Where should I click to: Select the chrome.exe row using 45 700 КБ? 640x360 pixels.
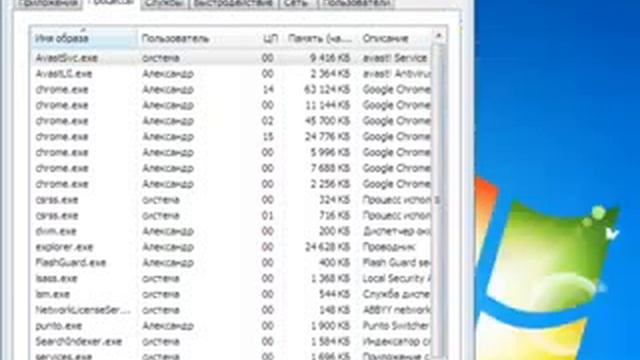pyautogui.click(x=231, y=121)
